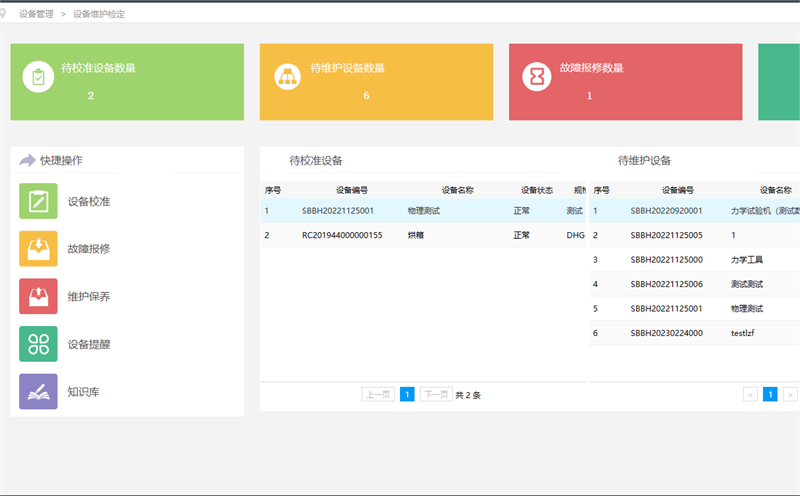Click the 设备校准 green clipboard icon
800x496 pixels.
coord(38,201)
